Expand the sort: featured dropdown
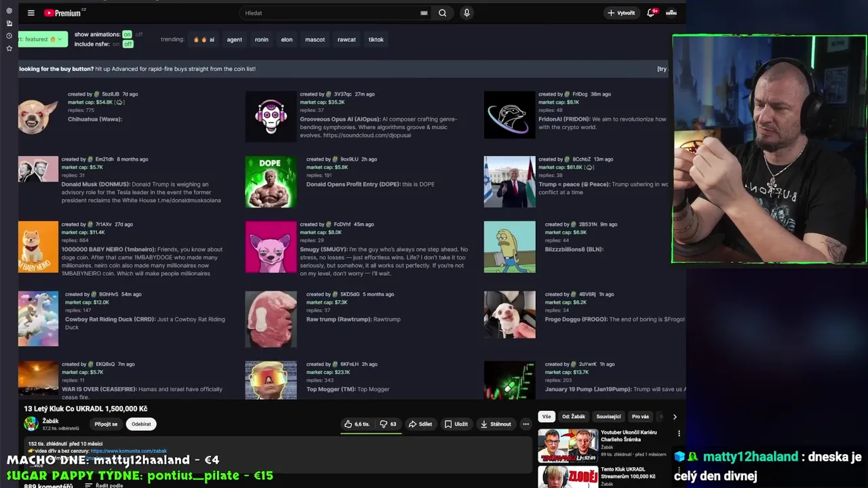Screen dimensions: 868x488 [43, 39]
